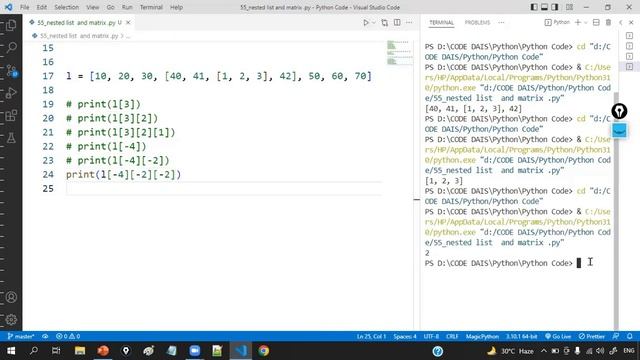Click Spaces: 4 indentation setting

click(405, 336)
